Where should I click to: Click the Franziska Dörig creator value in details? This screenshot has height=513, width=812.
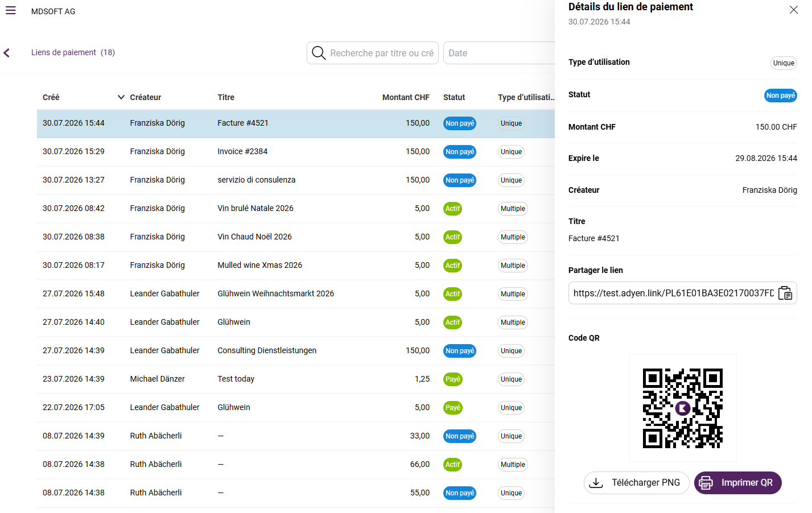[769, 190]
